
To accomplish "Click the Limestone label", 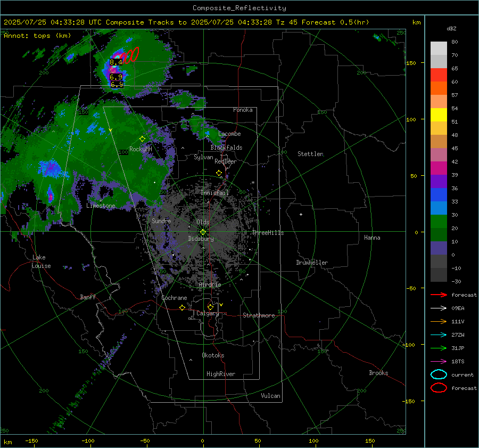I will point(101,206).
